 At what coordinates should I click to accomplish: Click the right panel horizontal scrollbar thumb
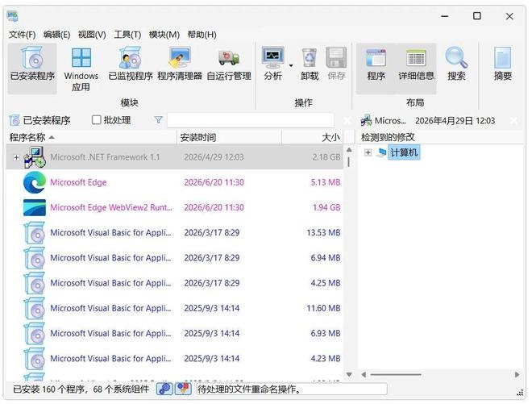click(x=396, y=375)
